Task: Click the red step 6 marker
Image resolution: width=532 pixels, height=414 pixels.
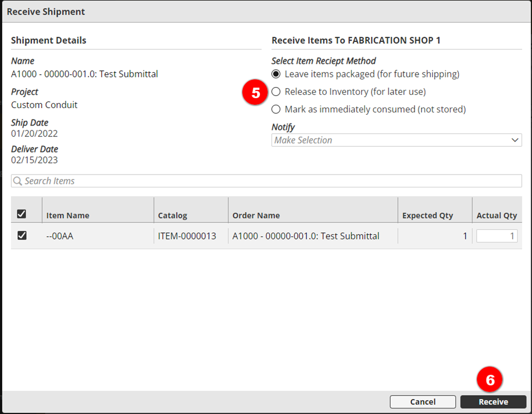Action: click(x=490, y=380)
